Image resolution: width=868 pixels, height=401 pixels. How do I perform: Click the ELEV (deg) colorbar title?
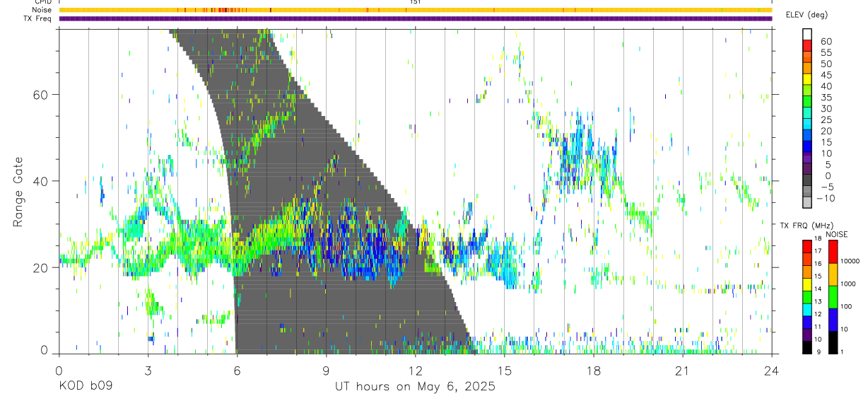click(x=807, y=15)
